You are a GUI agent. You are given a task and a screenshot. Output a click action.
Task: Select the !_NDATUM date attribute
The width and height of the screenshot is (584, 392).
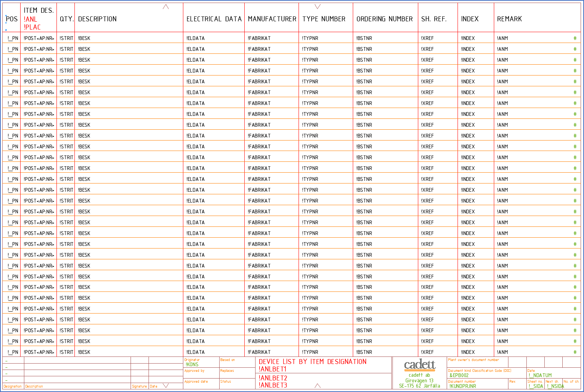[x=540, y=376]
